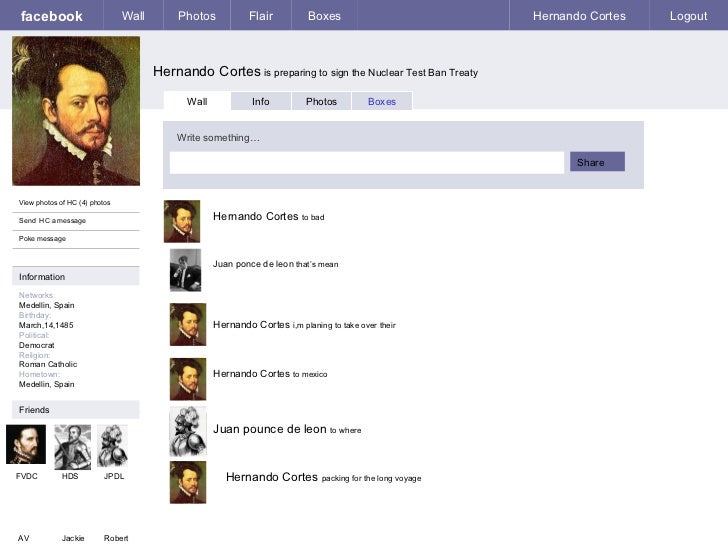Click Poke message link

tap(42, 239)
